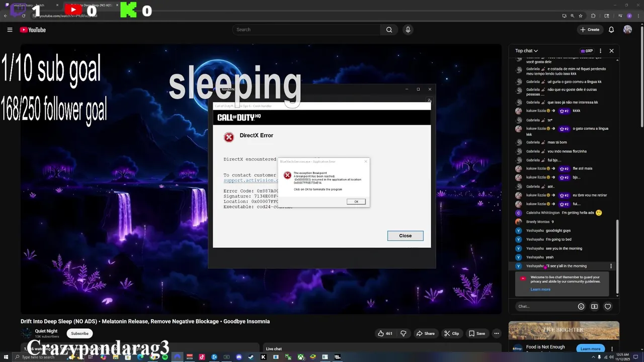Expand the Top chat dropdown

point(526,51)
